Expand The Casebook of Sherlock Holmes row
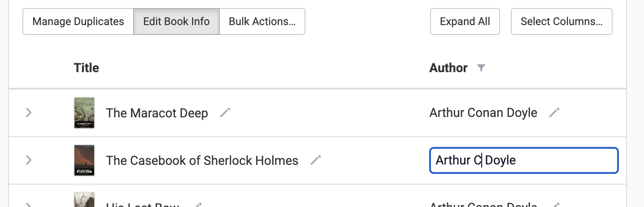The width and height of the screenshot is (644, 207). tap(29, 160)
